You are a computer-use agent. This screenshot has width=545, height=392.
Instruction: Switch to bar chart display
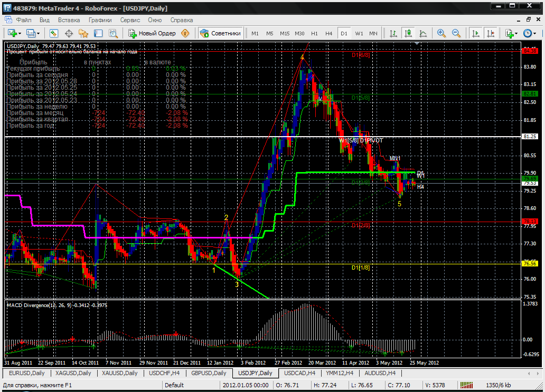pyautogui.click(x=393, y=33)
